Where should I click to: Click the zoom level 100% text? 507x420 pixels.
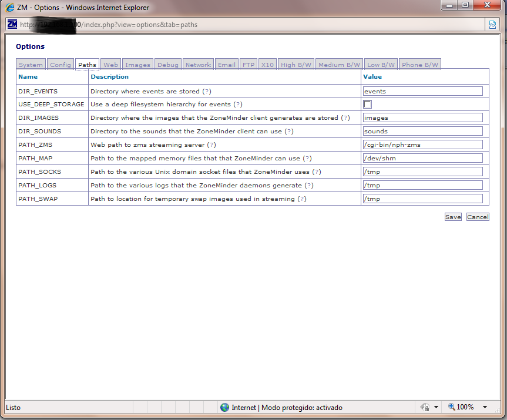465,407
